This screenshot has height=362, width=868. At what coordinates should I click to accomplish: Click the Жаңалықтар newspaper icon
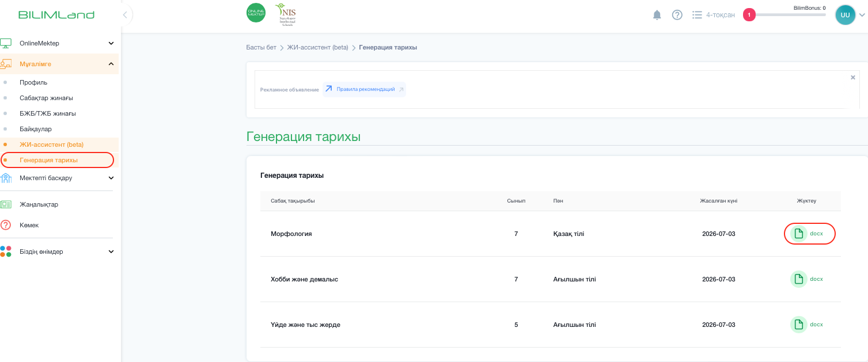pyautogui.click(x=6, y=204)
